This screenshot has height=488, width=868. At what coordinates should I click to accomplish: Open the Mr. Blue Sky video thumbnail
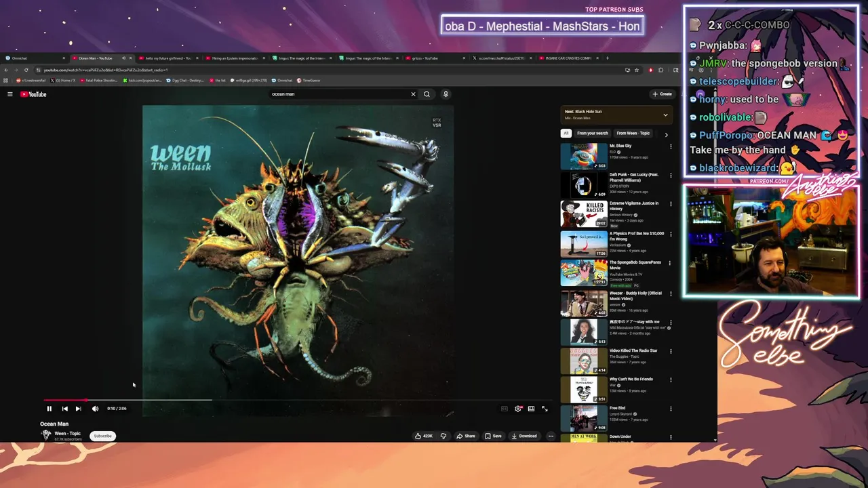tap(584, 156)
